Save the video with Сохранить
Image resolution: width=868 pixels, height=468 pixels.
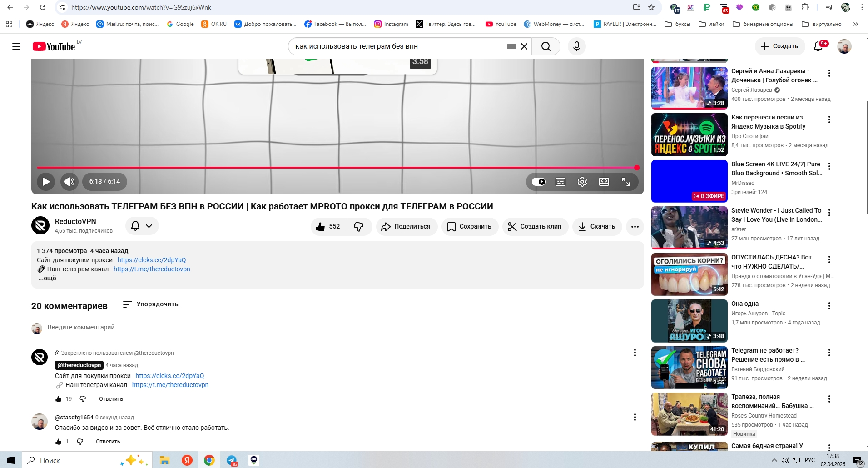click(470, 226)
